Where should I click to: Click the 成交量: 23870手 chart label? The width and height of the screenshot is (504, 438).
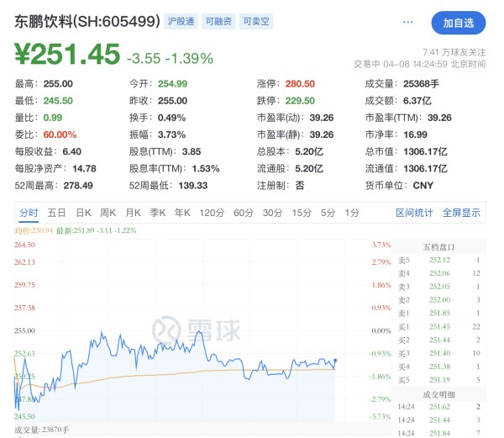point(41,430)
